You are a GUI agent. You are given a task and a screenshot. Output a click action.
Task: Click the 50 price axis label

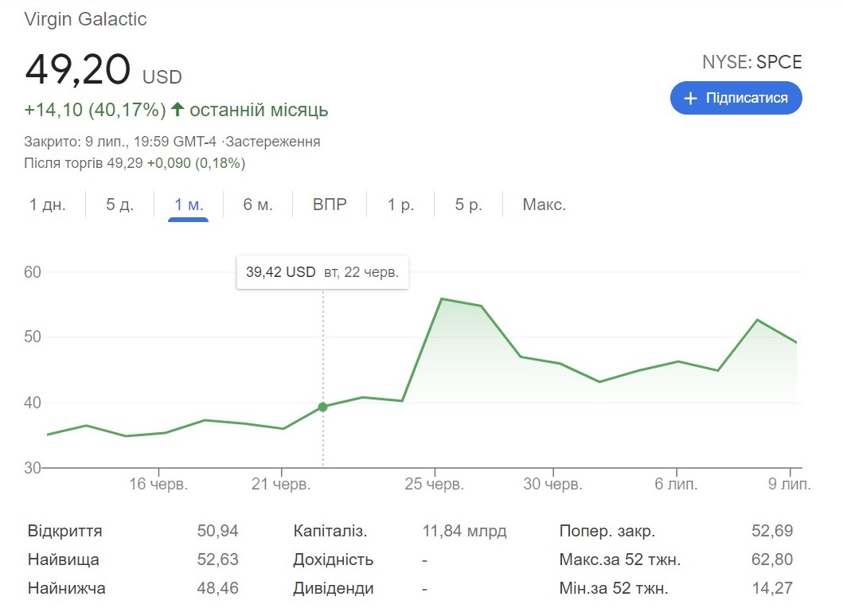click(x=33, y=337)
